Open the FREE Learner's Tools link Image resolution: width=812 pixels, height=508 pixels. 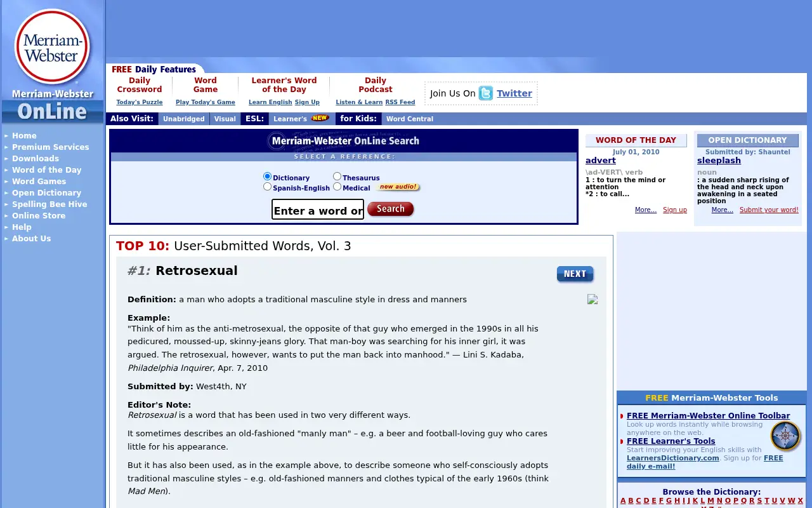pos(671,441)
